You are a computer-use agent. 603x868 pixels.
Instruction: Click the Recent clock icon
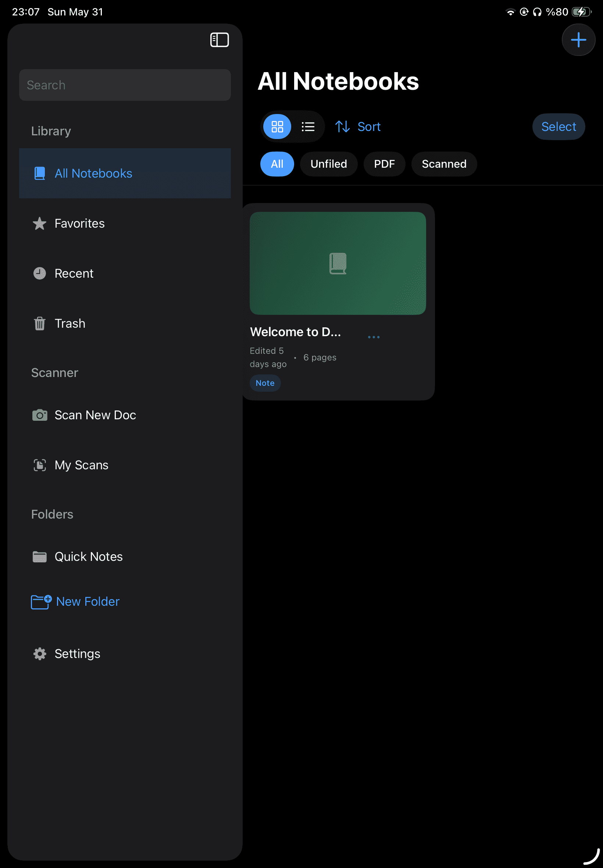tap(40, 274)
